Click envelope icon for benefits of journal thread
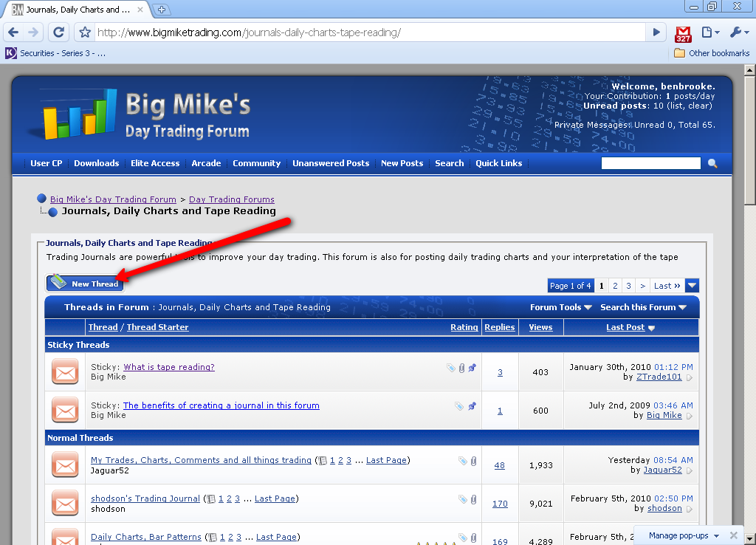This screenshot has width=756, height=545. [65, 411]
